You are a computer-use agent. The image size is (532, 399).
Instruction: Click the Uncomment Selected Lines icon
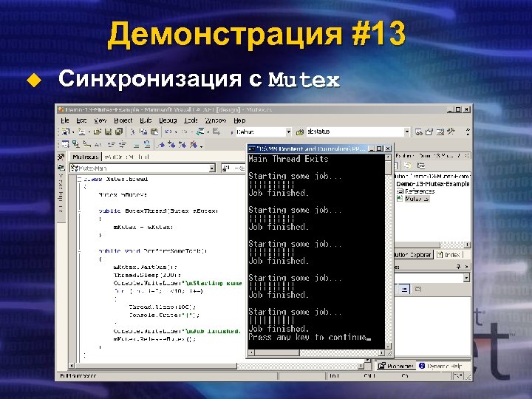147,145
